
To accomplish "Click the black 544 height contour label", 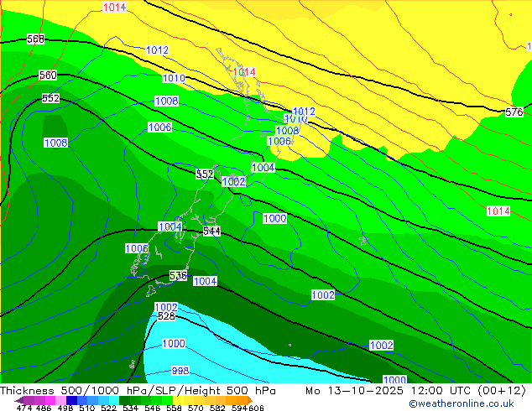I will coord(211,232).
